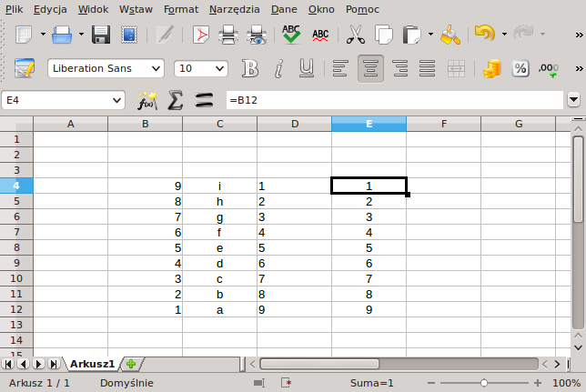Open the Dane menu
This screenshot has width=586, height=392.
pyautogui.click(x=284, y=9)
